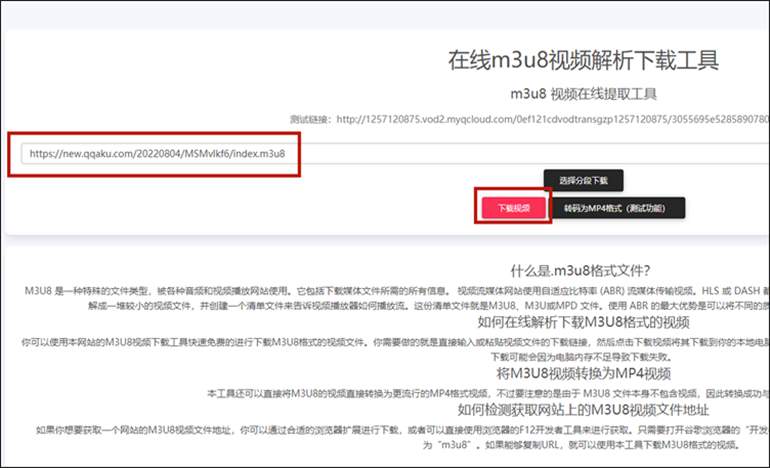Viewport: 770px width, 468px height.
Task: Click the m3u8 视频在线提取工具 subtitle
Action: coord(582,95)
